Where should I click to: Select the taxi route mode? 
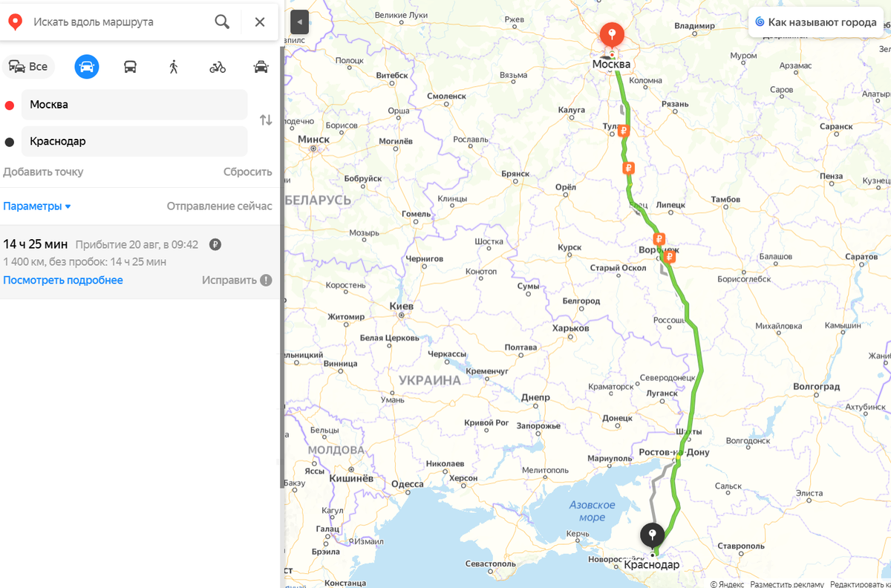pyautogui.click(x=261, y=67)
